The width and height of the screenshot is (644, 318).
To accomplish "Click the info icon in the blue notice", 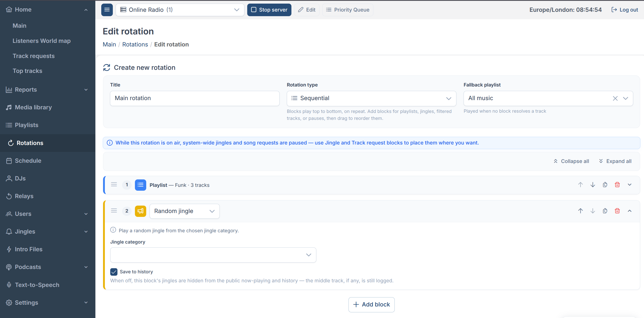I will pyautogui.click(x=110, y=143).
